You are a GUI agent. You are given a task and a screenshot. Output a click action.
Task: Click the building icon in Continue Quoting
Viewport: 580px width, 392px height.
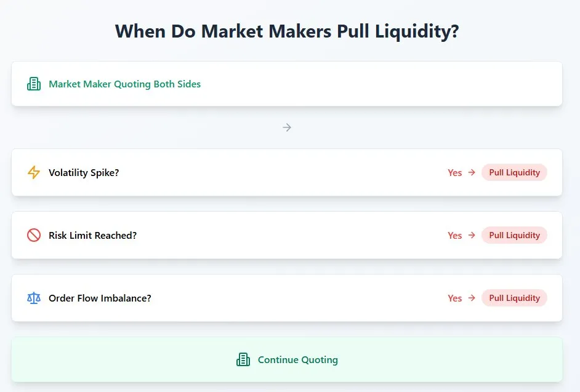coord(243,360)
